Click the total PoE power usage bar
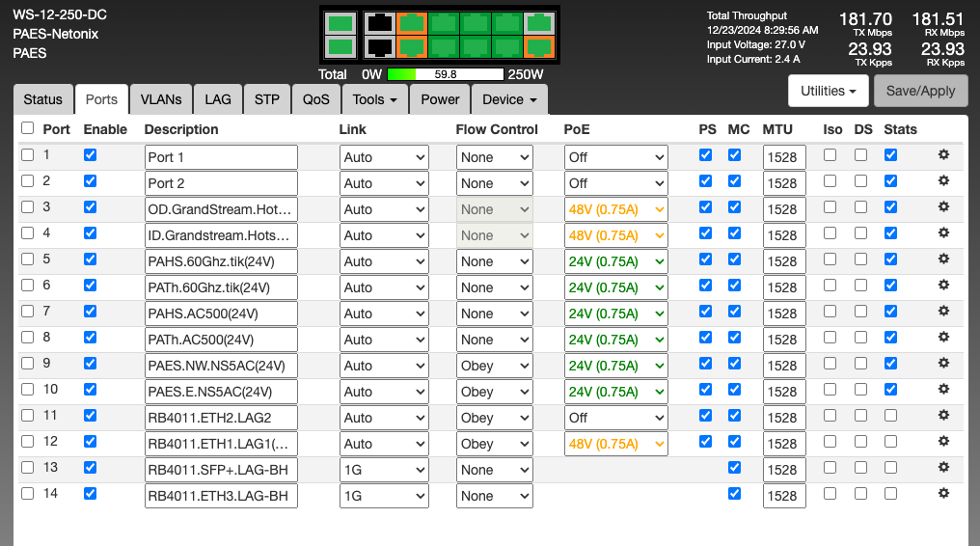This screenshot has width=980, height=546. click(x=446, y=74)
